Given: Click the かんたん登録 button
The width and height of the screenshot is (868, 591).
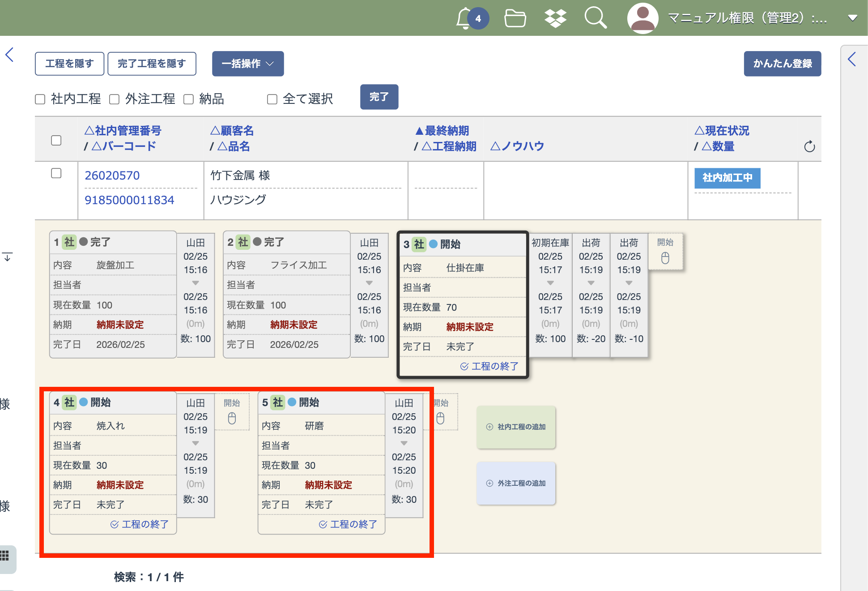Looking at the screenshot, I should point(782,64).
